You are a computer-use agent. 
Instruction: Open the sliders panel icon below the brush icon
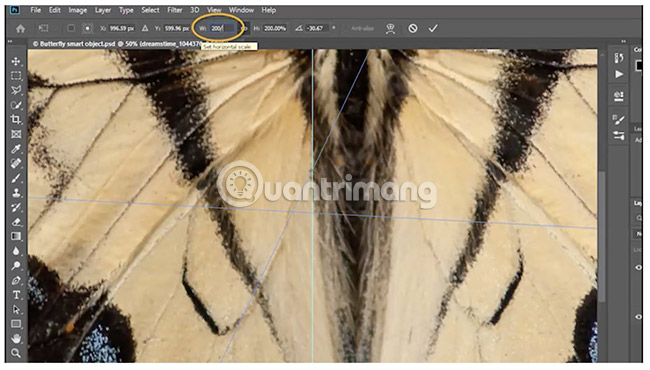point(618,135)
